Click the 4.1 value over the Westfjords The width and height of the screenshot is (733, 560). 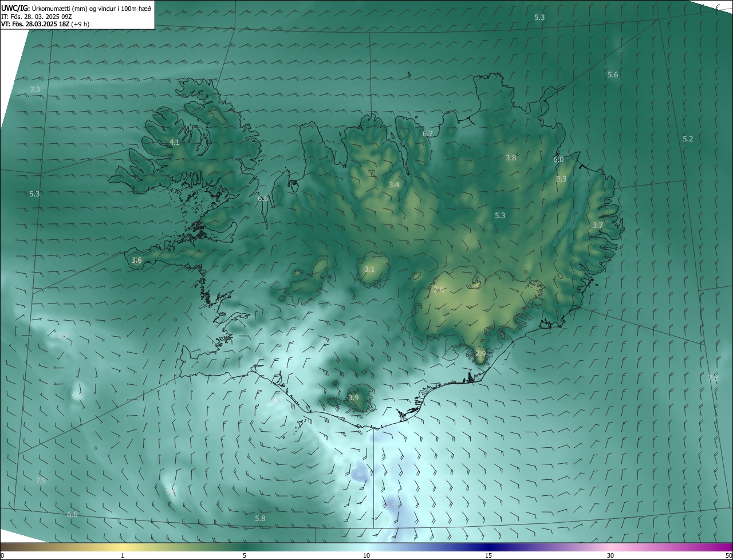[x=175, y=142]
